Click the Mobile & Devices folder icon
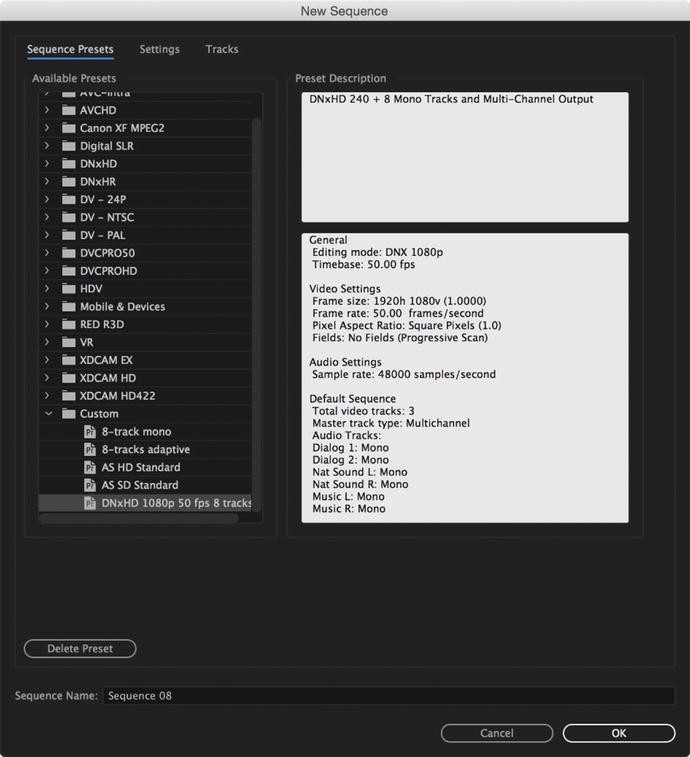This screenshot has height=757, width=690. tap(69, 307)
